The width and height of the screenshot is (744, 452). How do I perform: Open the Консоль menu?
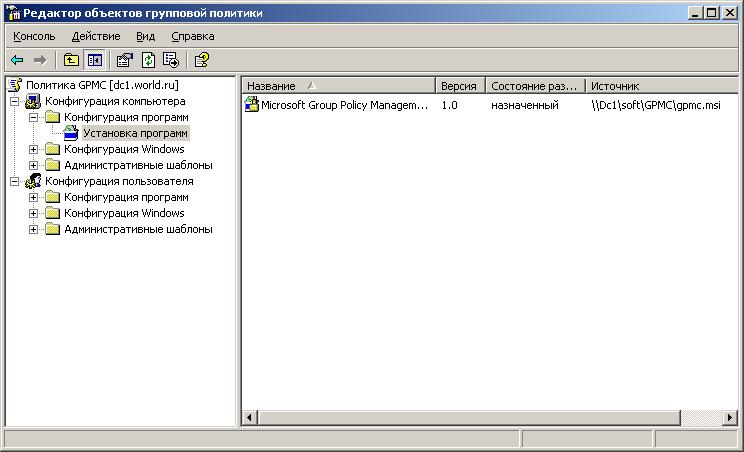pyautogui.click(x=34, y=36)
